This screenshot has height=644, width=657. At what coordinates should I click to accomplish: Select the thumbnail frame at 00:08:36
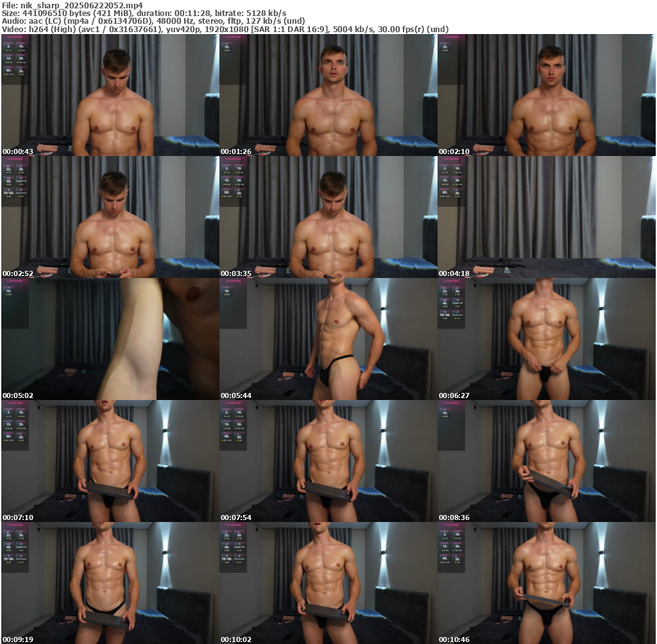(547, 461)
